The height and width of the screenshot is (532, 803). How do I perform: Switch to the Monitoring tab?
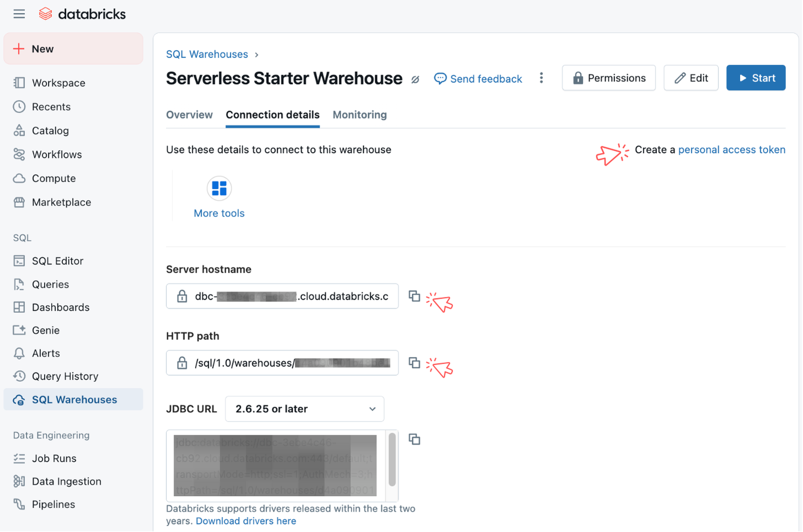(360, 115)
